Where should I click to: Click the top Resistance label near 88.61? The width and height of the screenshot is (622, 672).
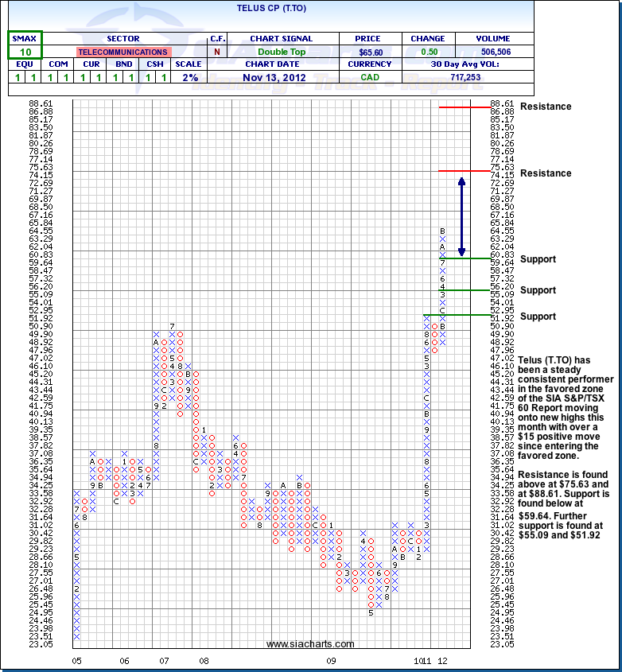tap(546, 107)
